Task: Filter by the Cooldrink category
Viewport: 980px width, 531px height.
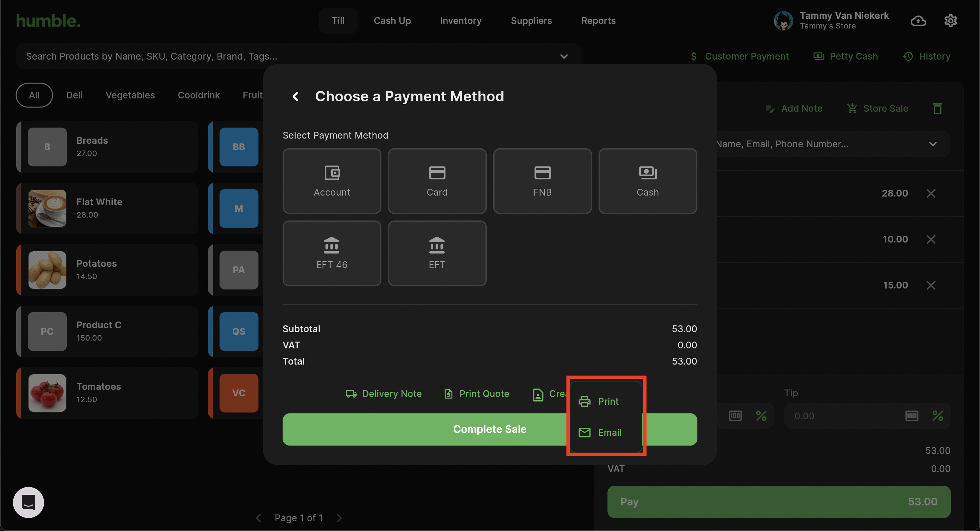Action: click(x=199, y=95)
